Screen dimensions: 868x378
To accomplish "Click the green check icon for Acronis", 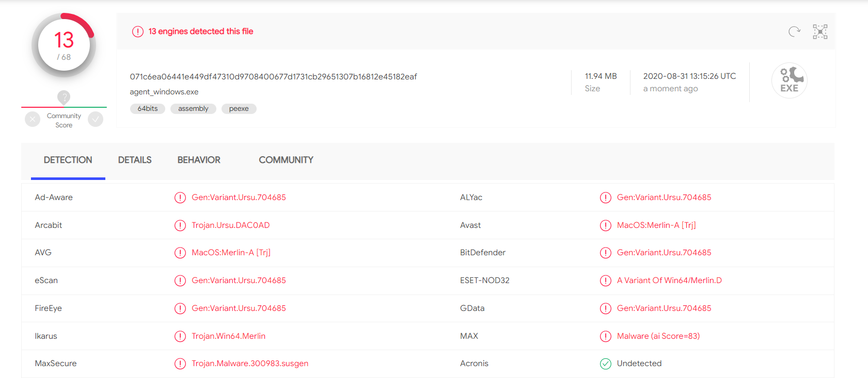I will [605, 364].
